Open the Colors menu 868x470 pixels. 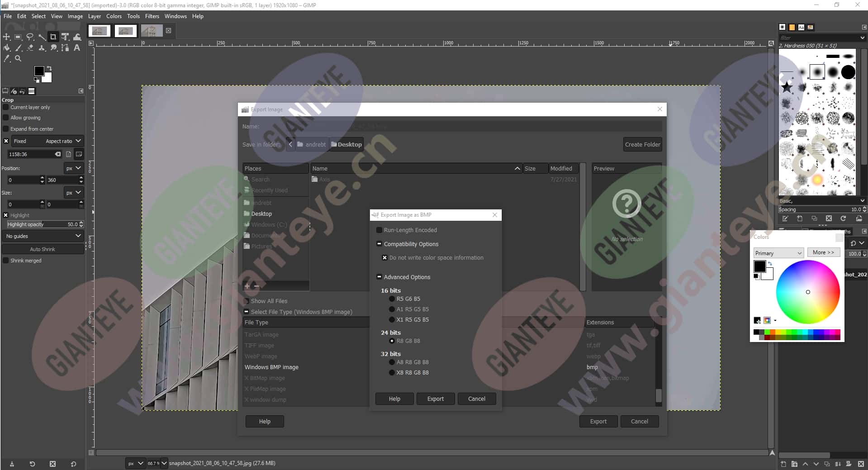coord(114,16)
